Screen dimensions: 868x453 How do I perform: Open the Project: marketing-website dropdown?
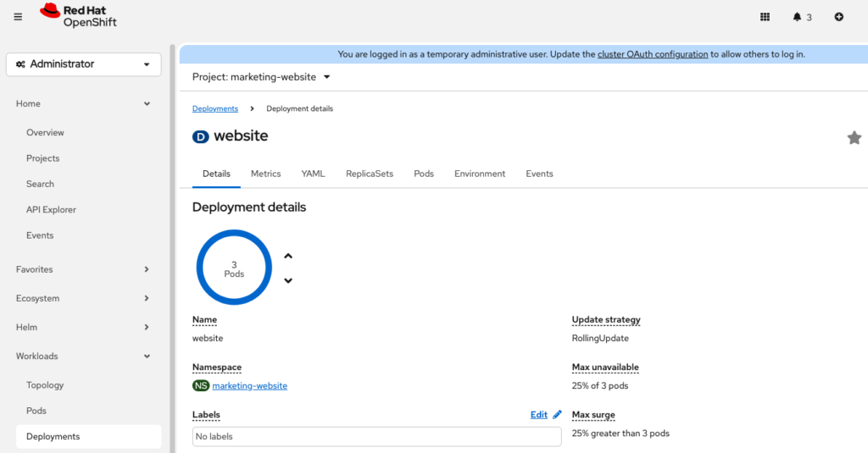tap(261, 77)
